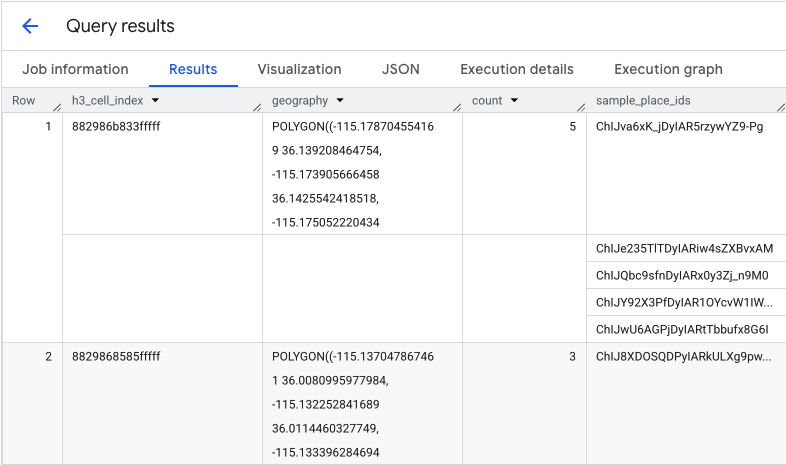Click the Row column resize handle

click(x=57, y=106)
